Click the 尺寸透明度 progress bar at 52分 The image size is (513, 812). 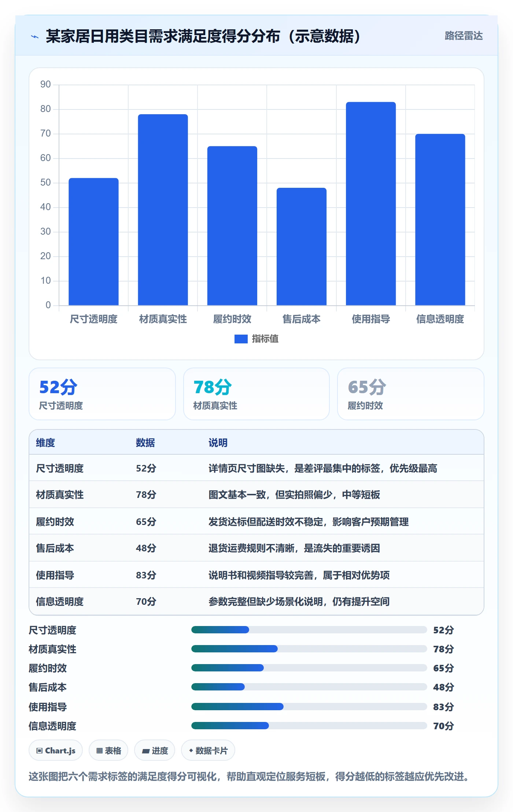[309, 630]
